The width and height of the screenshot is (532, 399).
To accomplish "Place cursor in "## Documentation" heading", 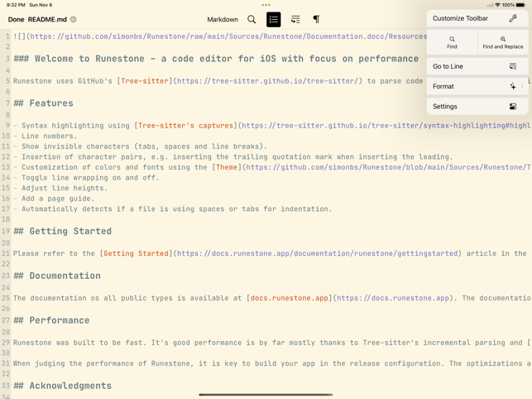I will pyautogui.click(x=57, y=276).
